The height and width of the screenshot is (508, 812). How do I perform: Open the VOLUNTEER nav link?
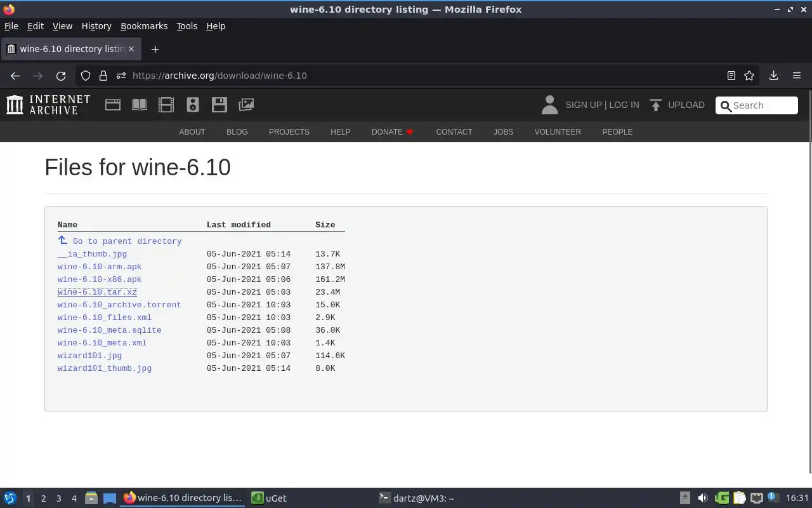coord(558,132)
